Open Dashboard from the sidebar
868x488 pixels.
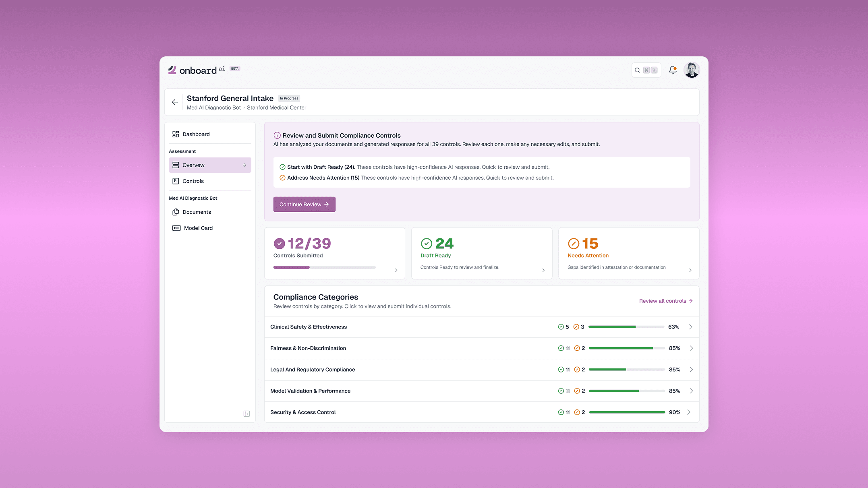pyautogui.click(x=196, y=134)
